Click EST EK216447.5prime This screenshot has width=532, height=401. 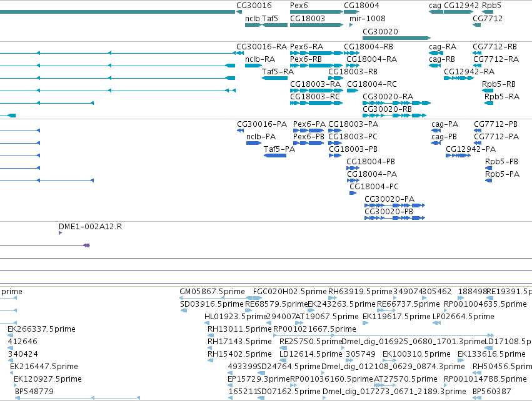pyautogui.click(x=11, y=373)
